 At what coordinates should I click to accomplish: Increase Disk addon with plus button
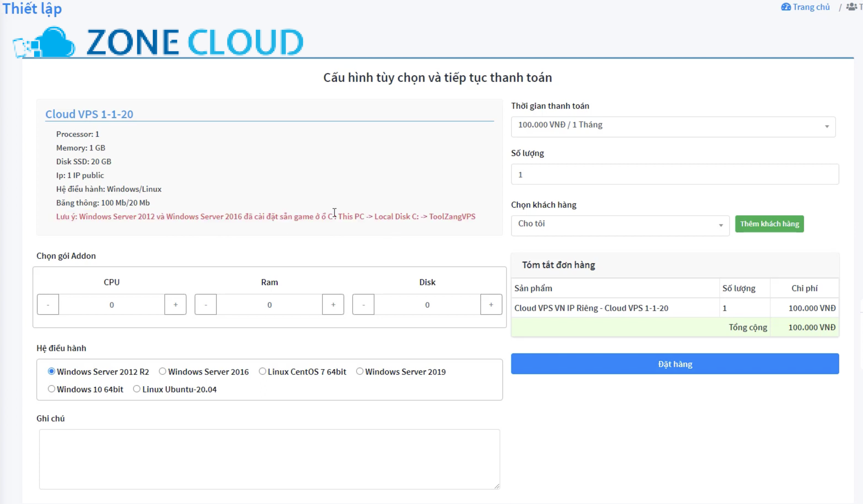tap(491, 304)
